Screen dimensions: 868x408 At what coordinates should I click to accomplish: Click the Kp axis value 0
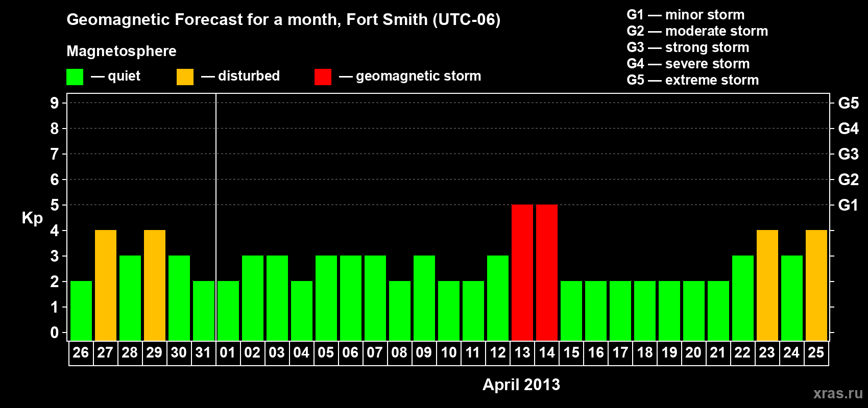(x=55, y=333)
